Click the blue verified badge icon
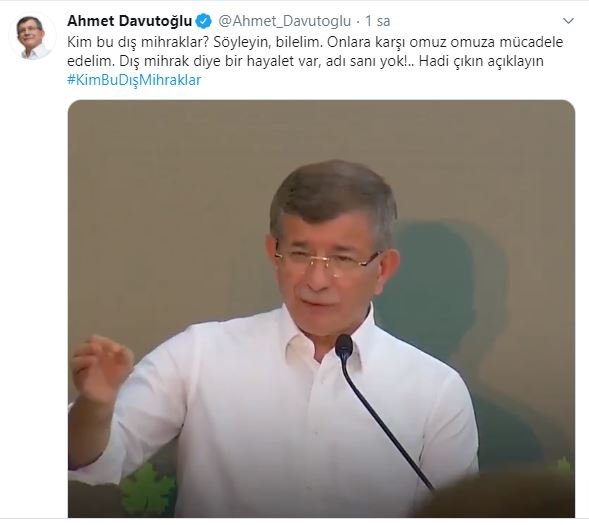This screenshot has height=525, width=589. point(203,21)
